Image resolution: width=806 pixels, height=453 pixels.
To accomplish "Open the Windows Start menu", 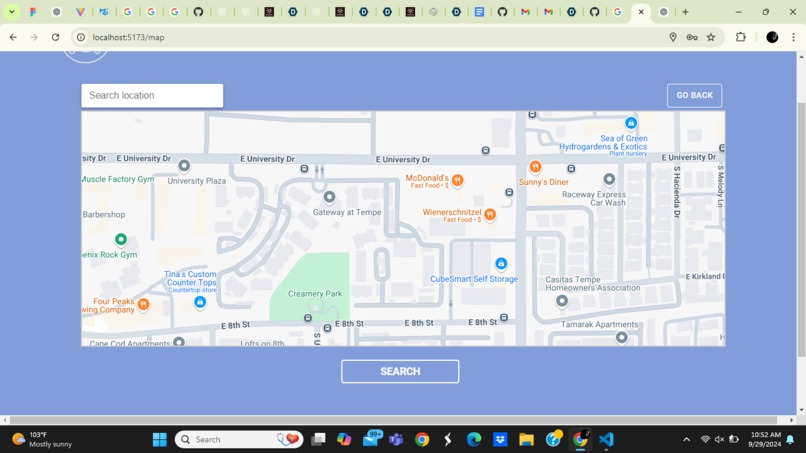I will 160,440.
